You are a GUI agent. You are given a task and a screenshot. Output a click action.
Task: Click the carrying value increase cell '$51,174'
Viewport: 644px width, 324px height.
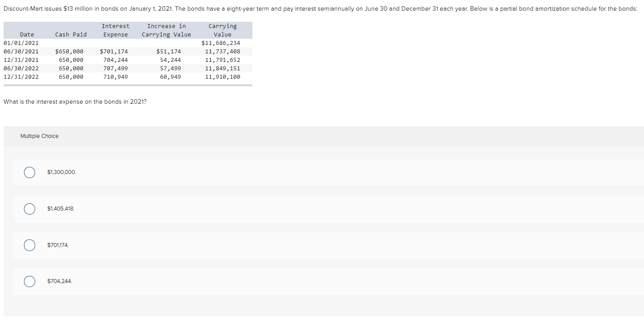point(169,52)
